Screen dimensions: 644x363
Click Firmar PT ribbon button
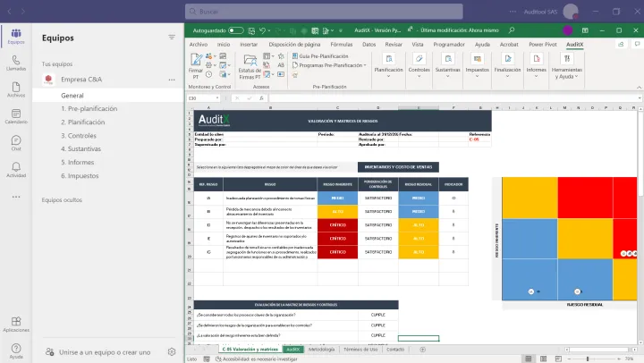[196, 65]
